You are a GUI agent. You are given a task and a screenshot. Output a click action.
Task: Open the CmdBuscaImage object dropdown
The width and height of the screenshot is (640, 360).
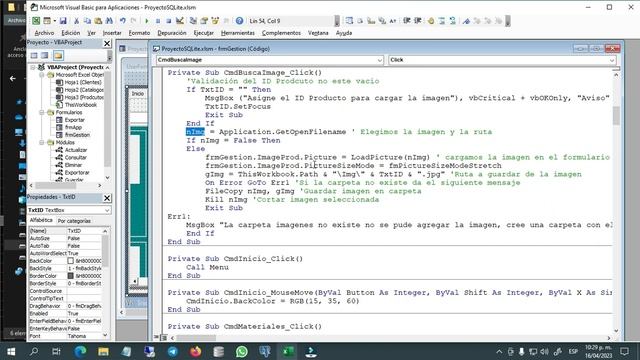379,60
